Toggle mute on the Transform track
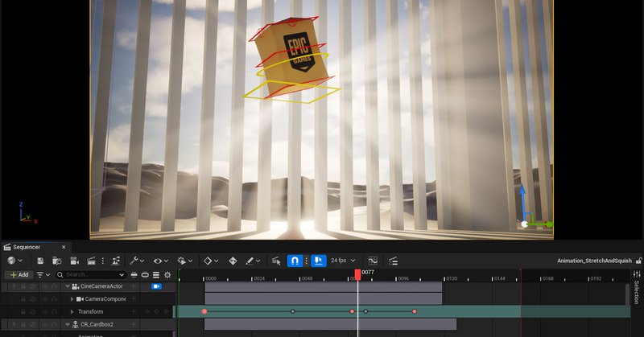 pos(33,311)
